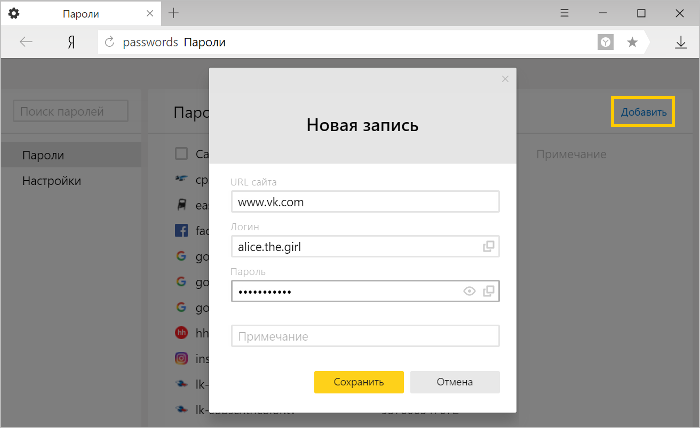Focus the URL сайта field with www.vk.com

click(x=365, y=202)
